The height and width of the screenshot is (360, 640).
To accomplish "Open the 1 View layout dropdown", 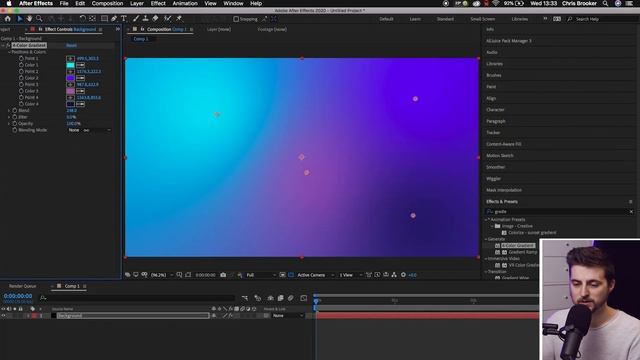I will pyautogui.click(x=351, y=275).
